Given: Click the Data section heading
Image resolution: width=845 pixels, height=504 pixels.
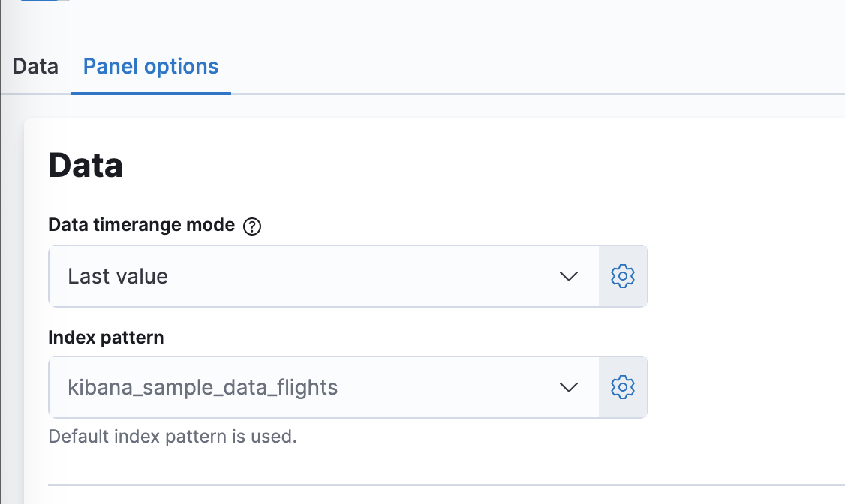Looking at the screenshot, I should coord(85,165).
